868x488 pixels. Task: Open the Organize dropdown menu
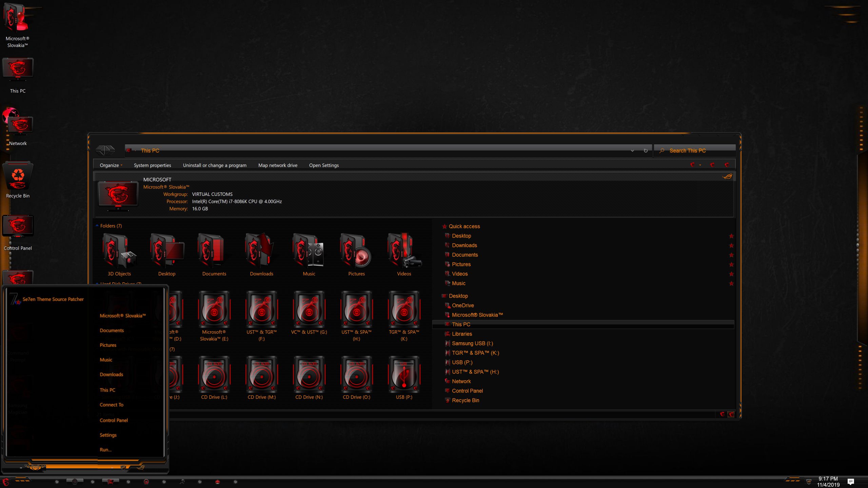coord(111,165)
